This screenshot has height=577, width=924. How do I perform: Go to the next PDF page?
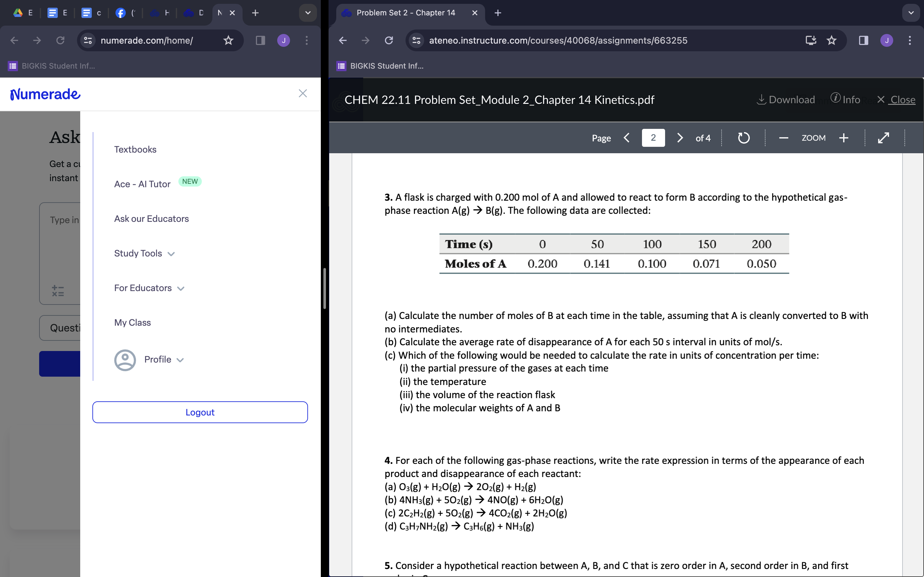tap(680, 138)
